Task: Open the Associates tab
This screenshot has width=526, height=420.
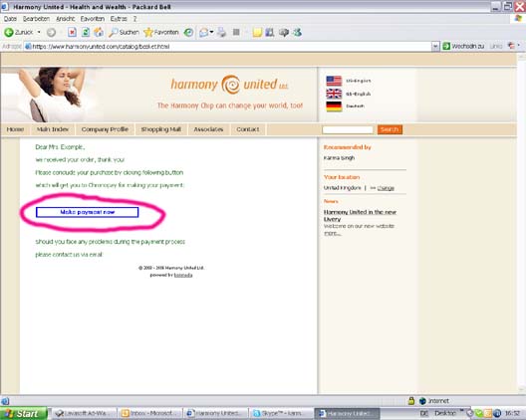Action: point(208,129)
